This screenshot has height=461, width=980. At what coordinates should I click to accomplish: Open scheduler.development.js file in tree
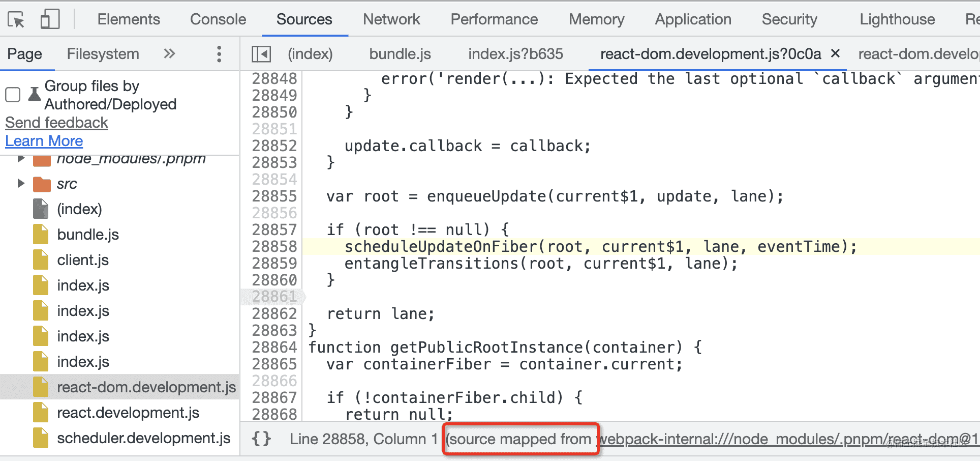click(143, 438)
